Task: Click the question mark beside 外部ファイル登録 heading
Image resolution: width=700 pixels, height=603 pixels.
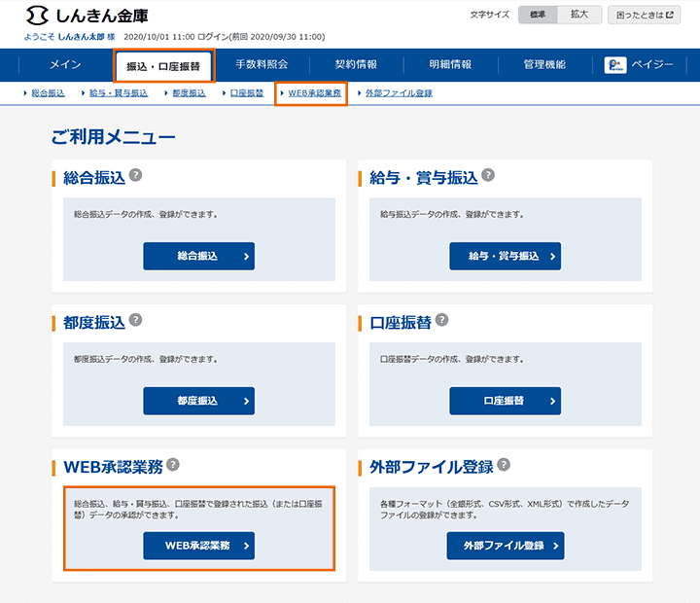Action: [504, 465]
